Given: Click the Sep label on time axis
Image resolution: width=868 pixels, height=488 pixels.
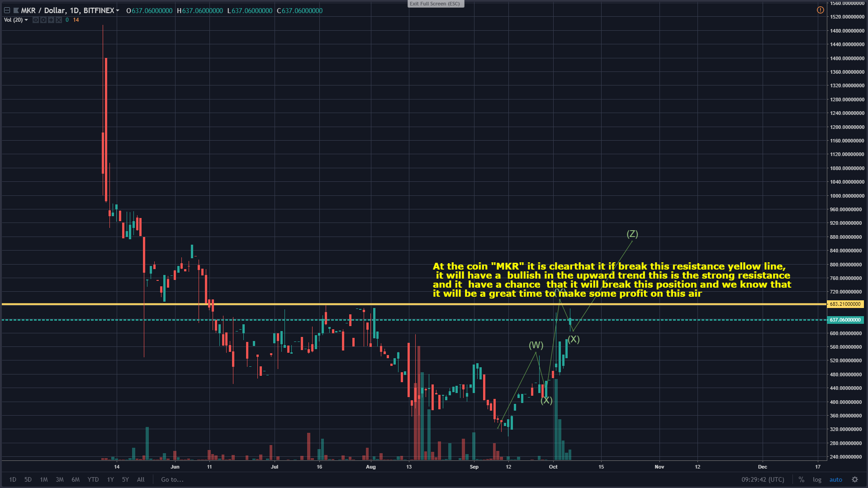Looking at the screenshot, I should [474, 467].
